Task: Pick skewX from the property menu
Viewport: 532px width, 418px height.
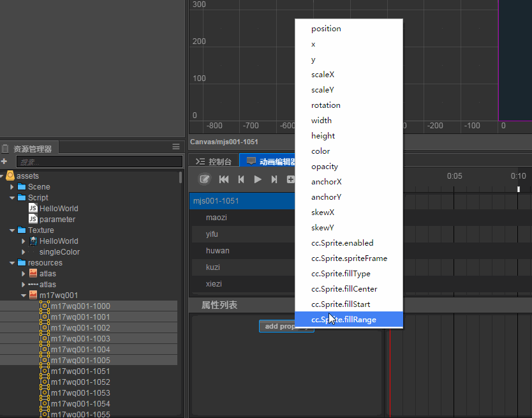Action: coord(349,213)
